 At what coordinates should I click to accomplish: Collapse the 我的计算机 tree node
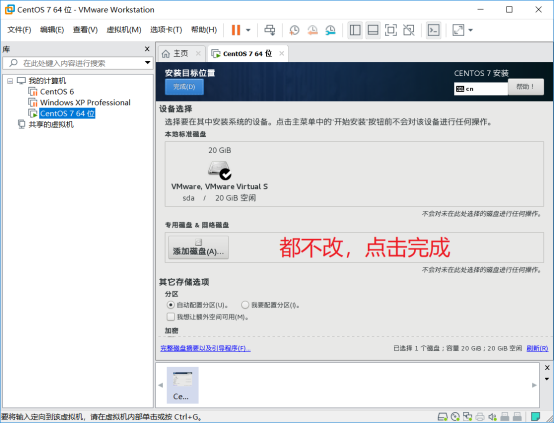coord(10,81)
